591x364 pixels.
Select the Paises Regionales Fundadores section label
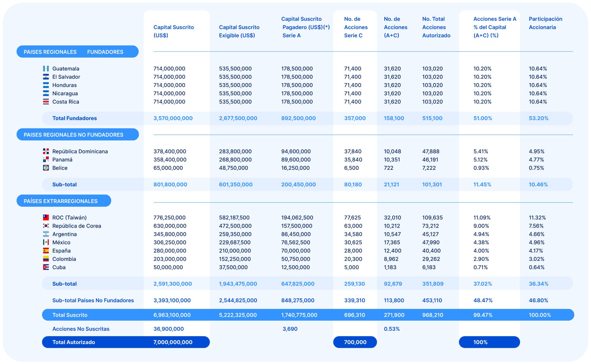(77, 52)
